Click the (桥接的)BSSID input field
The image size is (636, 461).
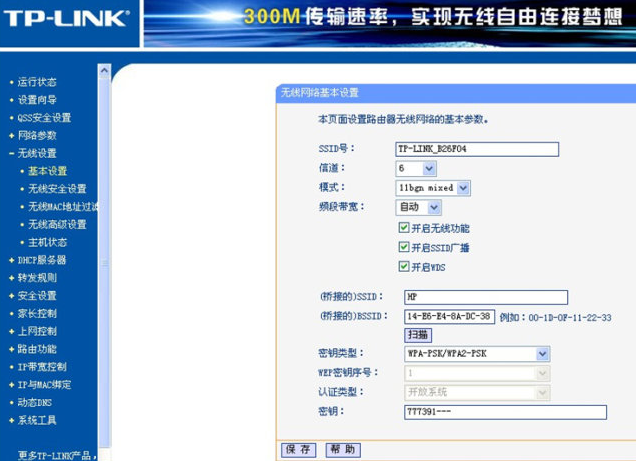tap(449, 317)
